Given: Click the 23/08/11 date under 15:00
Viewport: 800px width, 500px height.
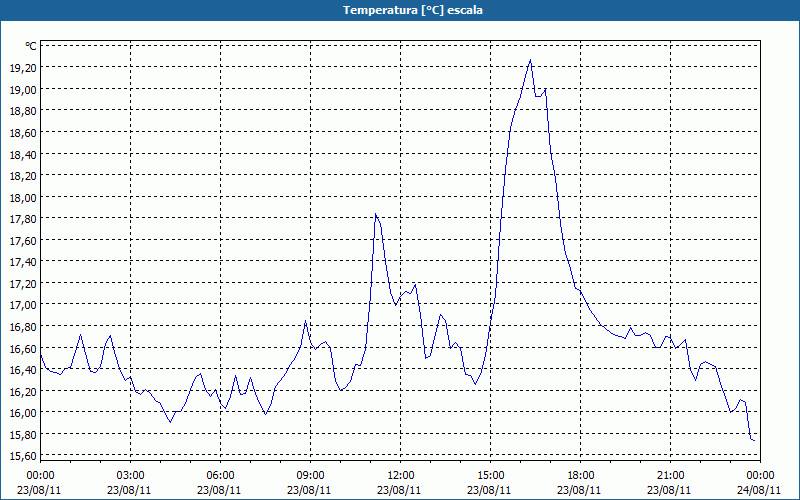Looking at the screenshot, I should point(489,490).
